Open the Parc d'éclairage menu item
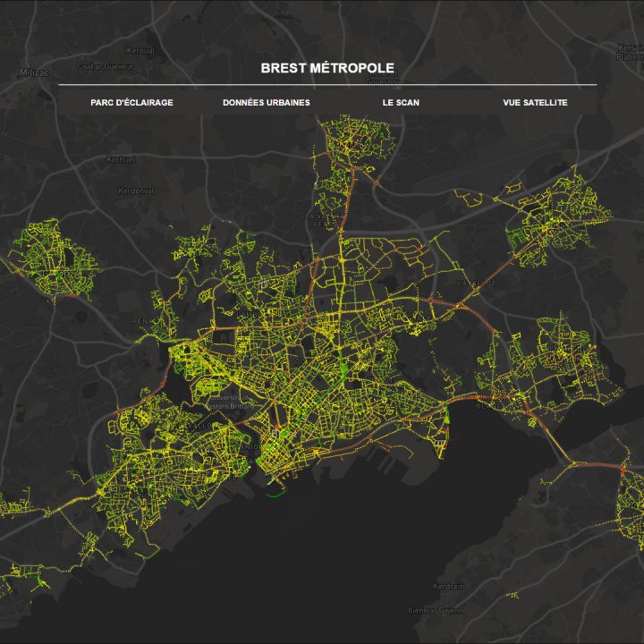 pyautogui.click(x=131, y=103)
